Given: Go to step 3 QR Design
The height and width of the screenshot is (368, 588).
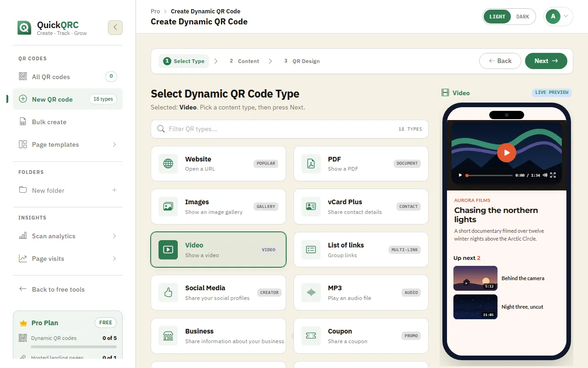Looking at the screenshot, I should 302,61.
